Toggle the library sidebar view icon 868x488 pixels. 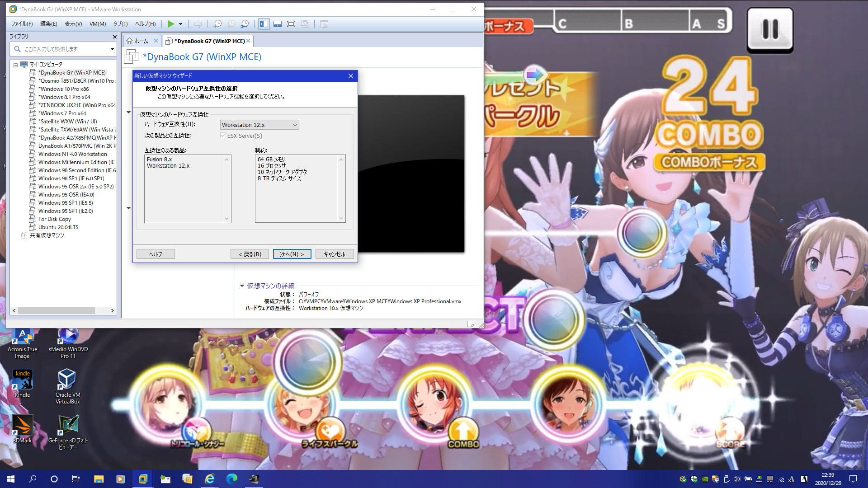264,24
